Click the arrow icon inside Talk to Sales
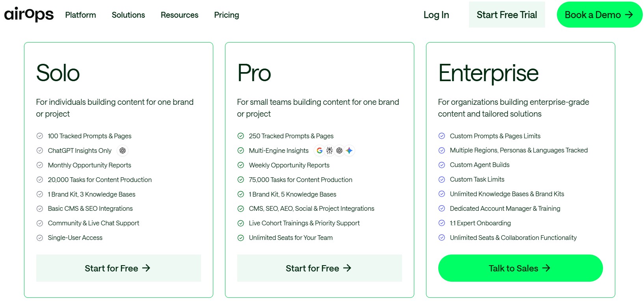Viewport: 644px width, 301px height. pyautogui.click(x=547, y=268)
